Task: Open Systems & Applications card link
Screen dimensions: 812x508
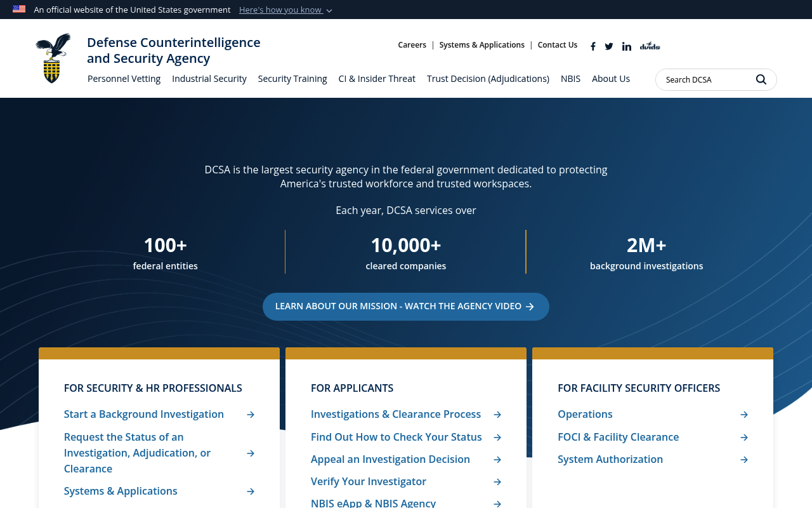Action: click(121, 491)
